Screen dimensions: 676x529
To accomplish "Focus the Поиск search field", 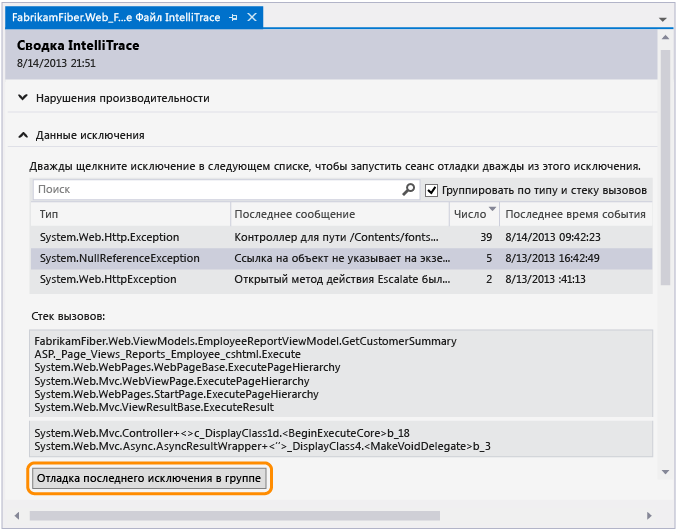I will pyautogui.click(x=218, y=189).
